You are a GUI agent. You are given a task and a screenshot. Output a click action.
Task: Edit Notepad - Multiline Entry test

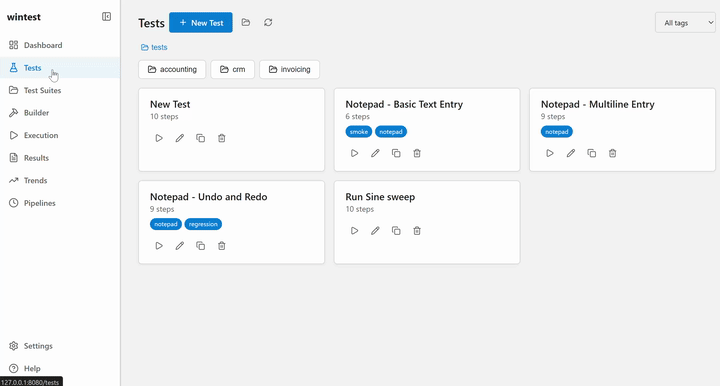pyautogui.click(x=571, y=153)
